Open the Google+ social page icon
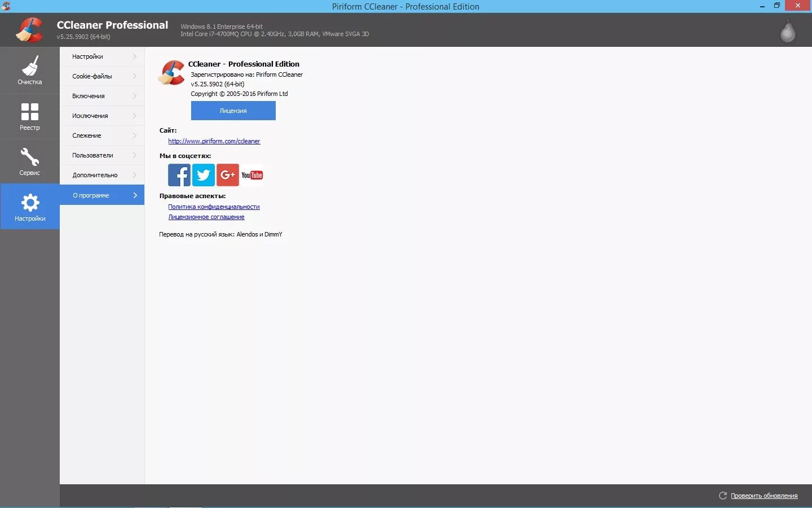The image size is (812, 508). tap(228, 175)
